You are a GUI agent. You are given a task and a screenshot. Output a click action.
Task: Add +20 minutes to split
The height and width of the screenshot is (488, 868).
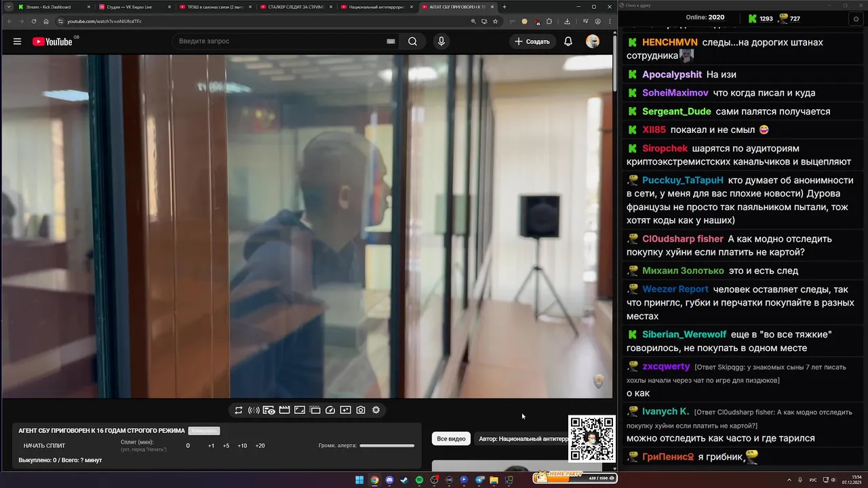(x=260, y=446)
